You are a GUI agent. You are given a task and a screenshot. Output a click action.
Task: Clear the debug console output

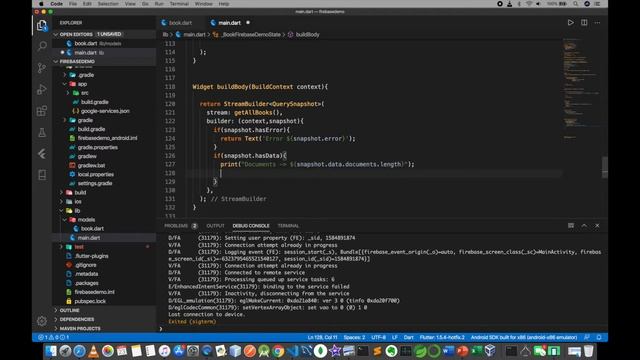pos(571,226)
